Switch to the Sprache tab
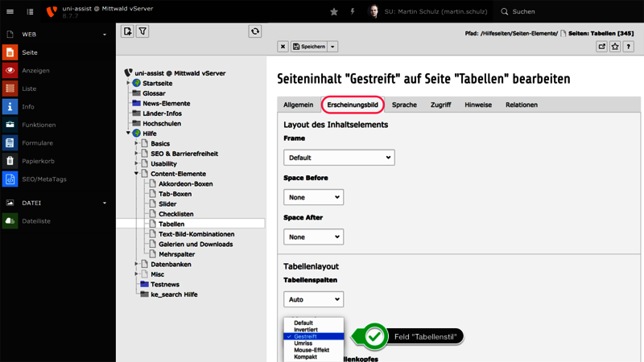The height and width of the screenshot is (362, 644). click(404, 105)
